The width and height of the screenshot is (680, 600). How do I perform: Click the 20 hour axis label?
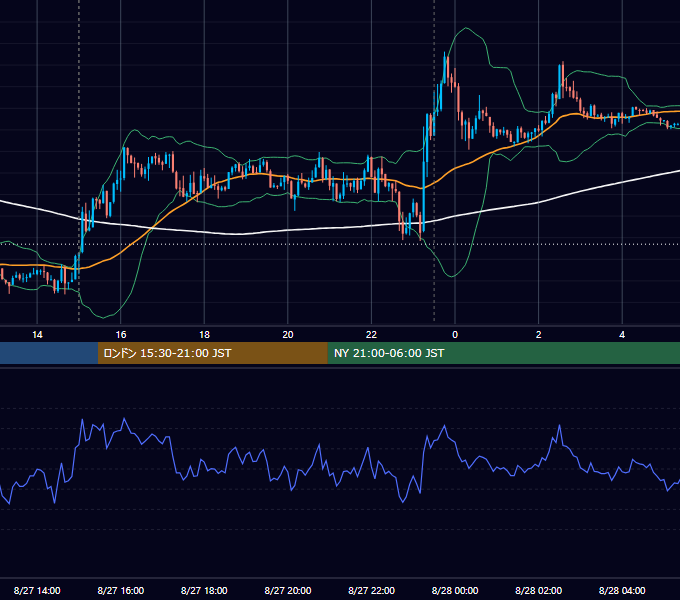coord(288,335)
